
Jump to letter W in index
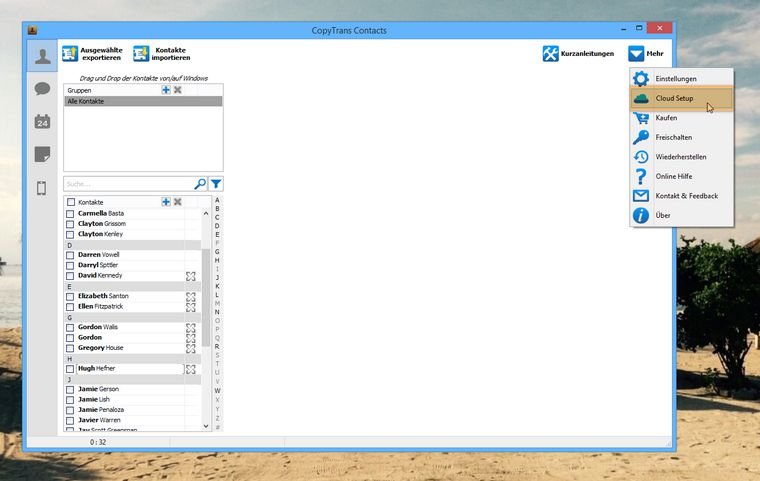[x=217, y=391]
